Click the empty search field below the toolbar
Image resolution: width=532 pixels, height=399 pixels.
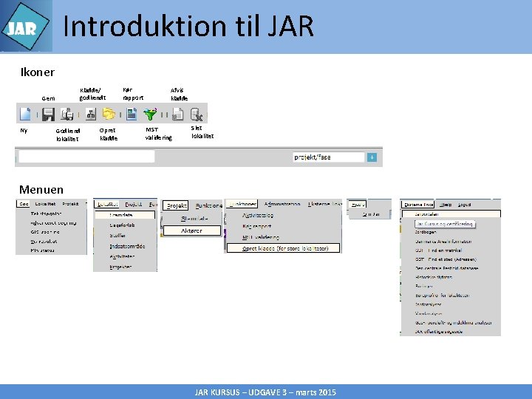click(87, 157)
